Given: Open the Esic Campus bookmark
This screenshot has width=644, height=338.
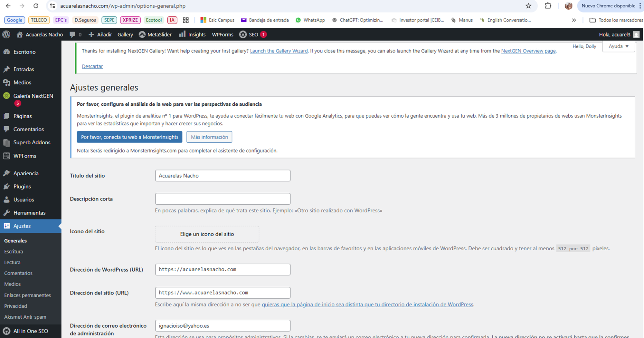Looking at the screenshot, I should pyautogui.click(x=217, y=20).
